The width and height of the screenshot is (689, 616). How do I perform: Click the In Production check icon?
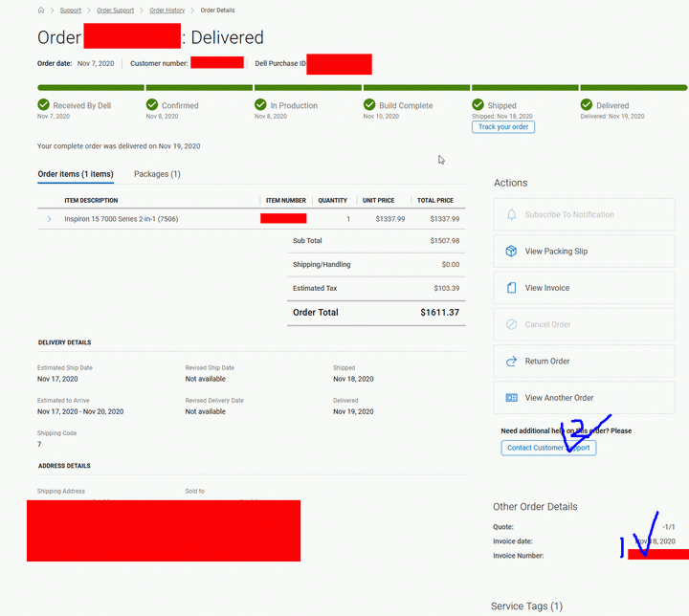(x=260, y=104)
